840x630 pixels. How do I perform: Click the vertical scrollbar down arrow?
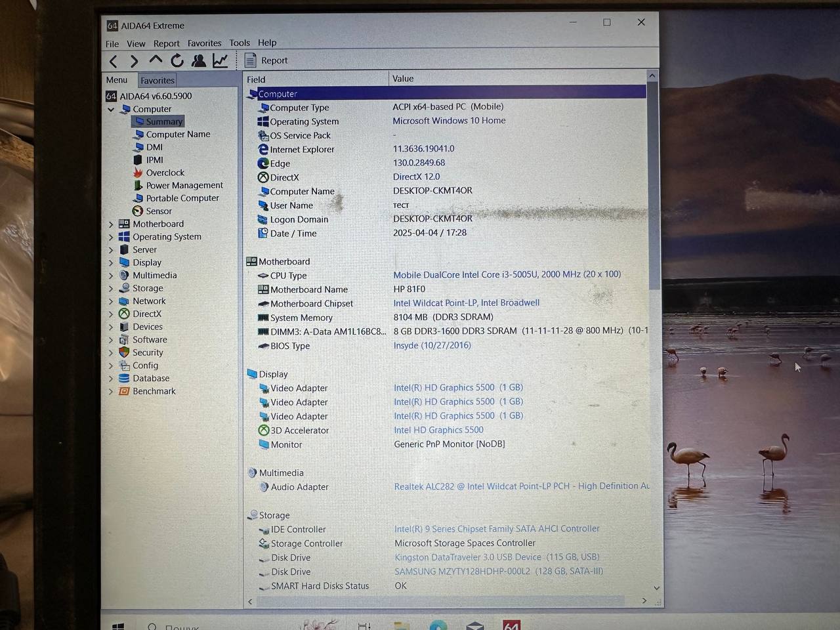coord(656,588)
